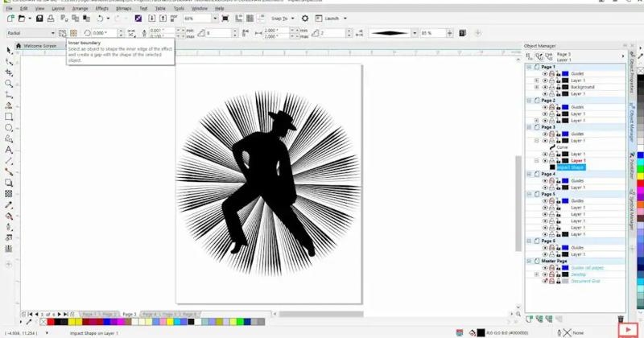Viewport: 644px width, 338px height.
Task: Open the Arrange menu
Action: click(x=80, y=8)
